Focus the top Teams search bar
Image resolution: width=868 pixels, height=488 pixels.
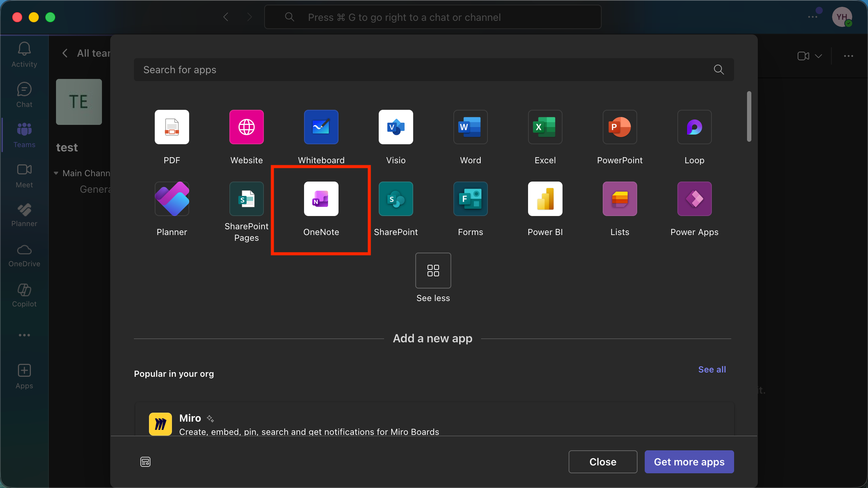coord(433,17)
